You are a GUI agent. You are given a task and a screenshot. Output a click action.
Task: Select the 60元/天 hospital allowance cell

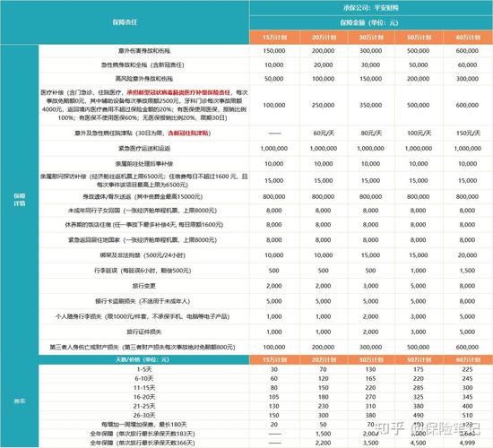[324, 134]
